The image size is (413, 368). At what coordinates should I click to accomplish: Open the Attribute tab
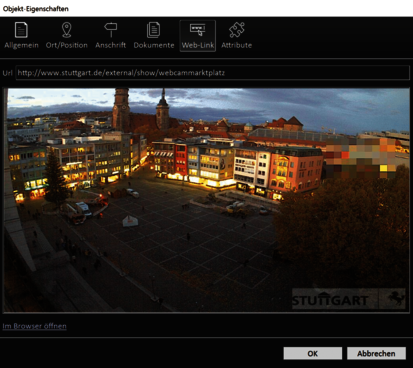tap(237, 36)
